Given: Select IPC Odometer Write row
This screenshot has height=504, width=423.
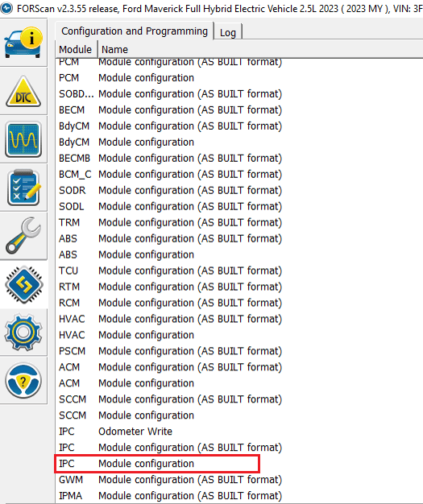Looking at the screenshot, I should (239, 432).
